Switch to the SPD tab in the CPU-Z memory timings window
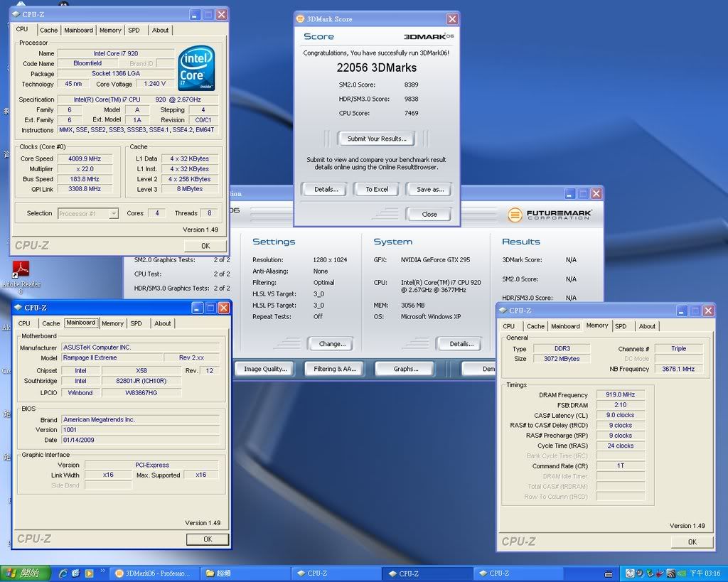728x582 pixels. pos(621,326)
